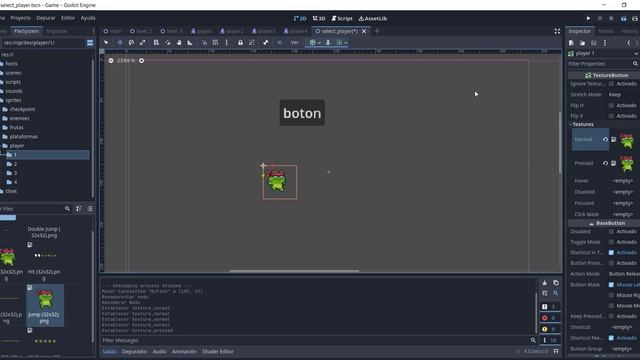This screenshot has height=360, width=640.
Task: Enable Button Pressed checkbox
Action: (x=611, y=263)
